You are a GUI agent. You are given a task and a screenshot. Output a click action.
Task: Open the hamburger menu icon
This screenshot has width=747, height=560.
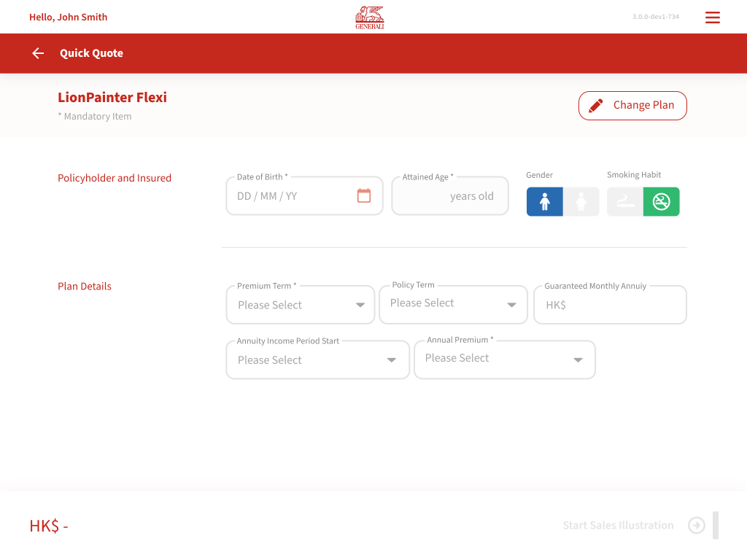(x=712, y=17)
